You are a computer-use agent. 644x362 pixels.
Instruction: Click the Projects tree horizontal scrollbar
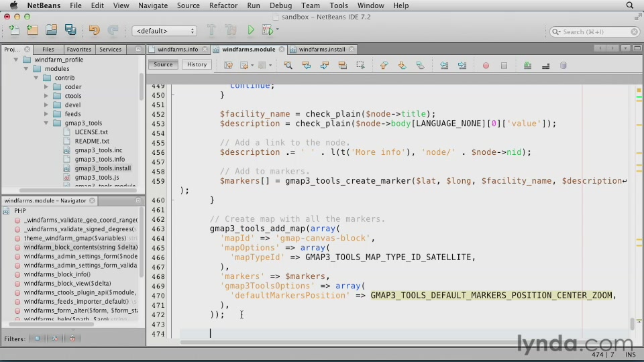77,190
